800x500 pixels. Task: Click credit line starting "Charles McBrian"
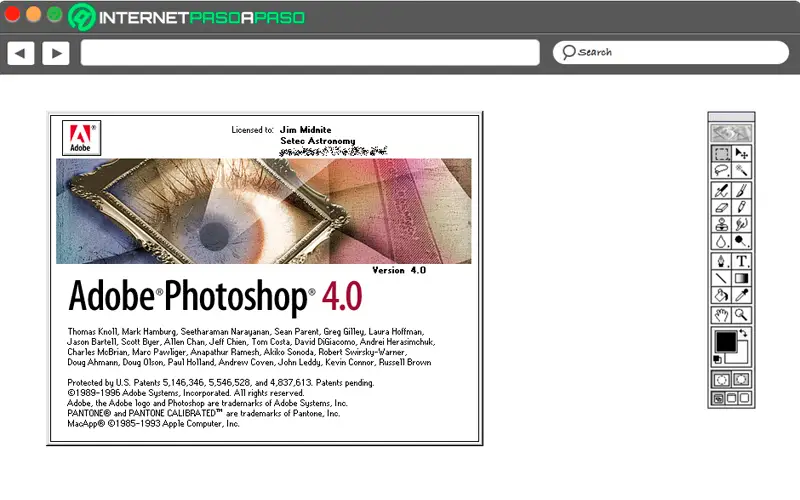(x=237, y=352)
